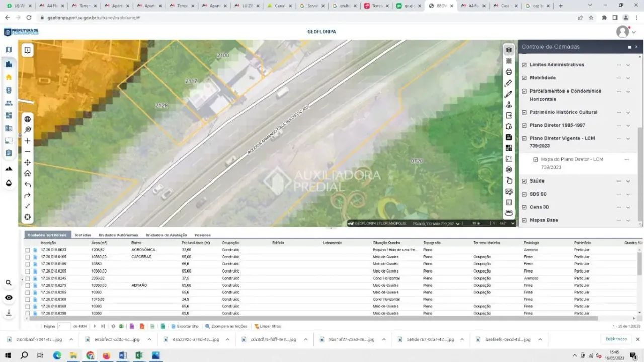Toggle the SDS SC layer checkbox

point(524,194)
